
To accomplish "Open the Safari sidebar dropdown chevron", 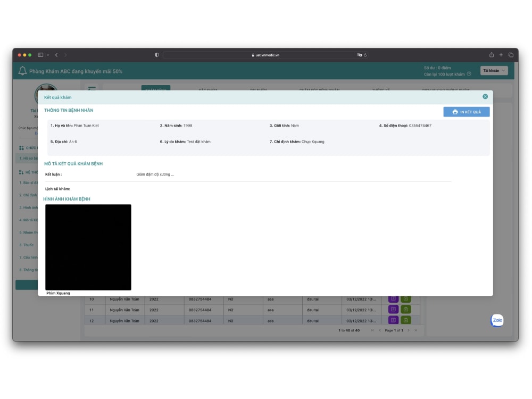I will click(x=48, y=55).
